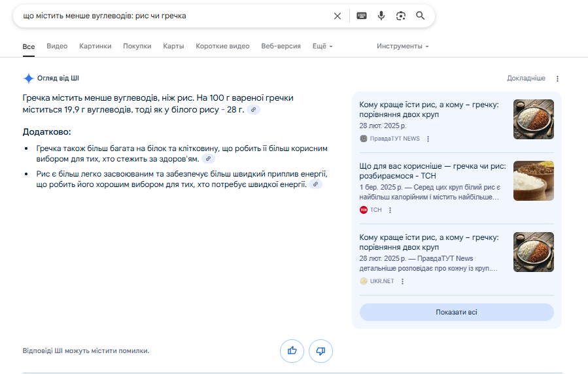Click date '28 лют. 2025 р.' in first card
Image resolution: width=588 pixels, height=374 pixels.
pyautogui.click(x=383, y=126)
